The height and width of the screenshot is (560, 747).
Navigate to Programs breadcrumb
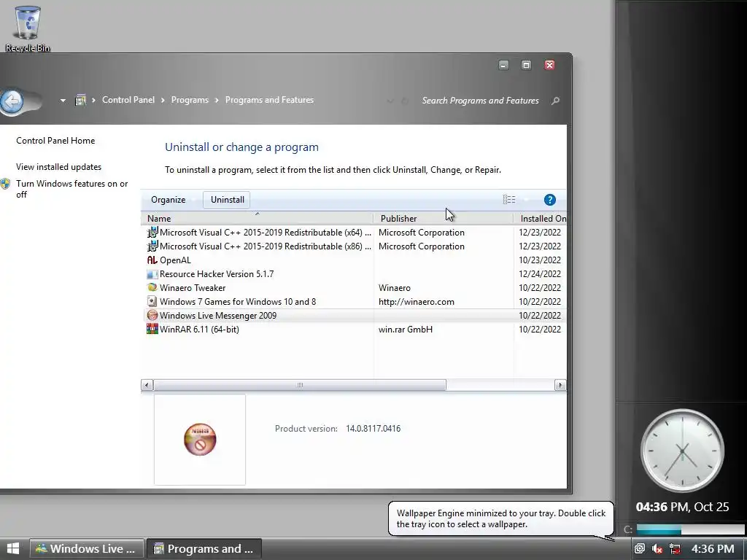(x=190, y=100)
